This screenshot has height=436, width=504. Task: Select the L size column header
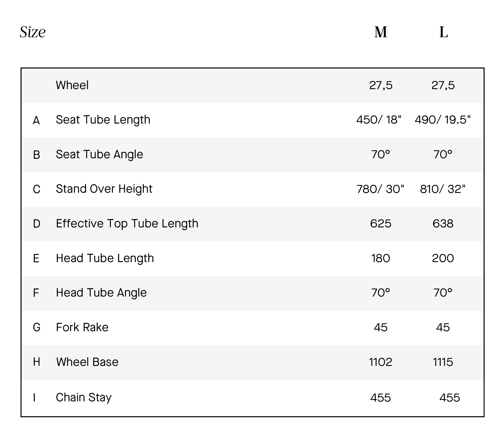point(443,32)
